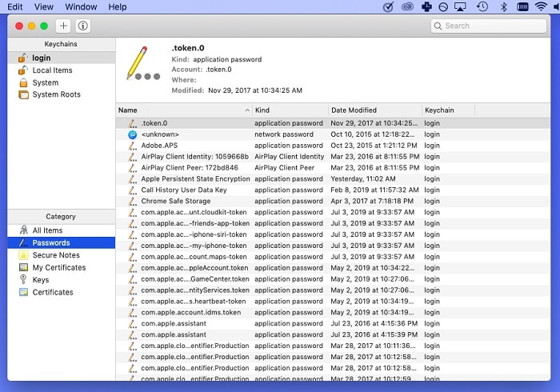Image resolution: width=560 pixels, height=392 pixels.
Task: Select the AirPlay Client Identity: 1059668b row
Action: pos(333,156)
